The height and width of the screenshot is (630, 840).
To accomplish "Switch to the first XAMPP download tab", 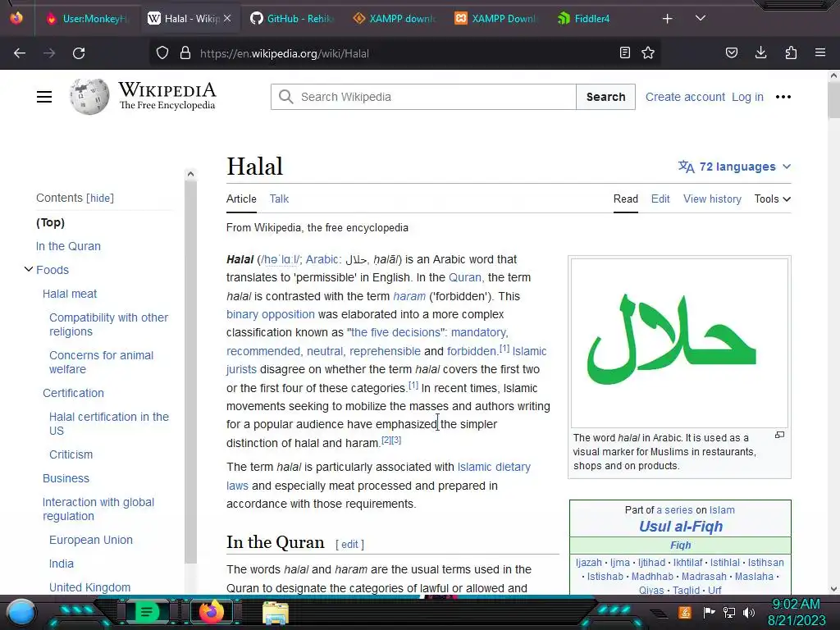I will pyautogui.click(x=394, y=19).
